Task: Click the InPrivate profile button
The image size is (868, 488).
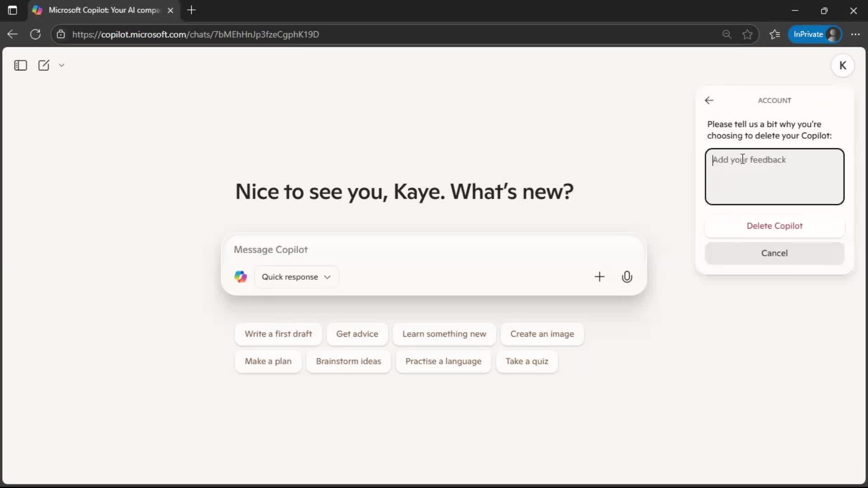Action: coord(816,34)
